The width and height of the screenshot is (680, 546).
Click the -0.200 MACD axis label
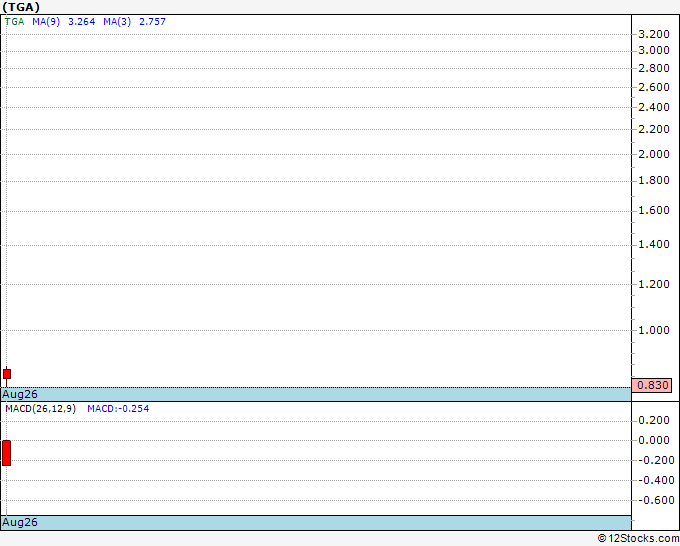pyautogui.click(x=656, y=460)
